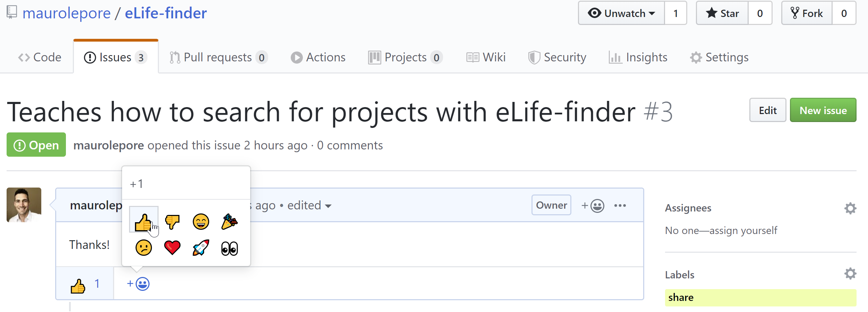
Task: Switch to the Pull requests tab
Action: pos(219,57)
